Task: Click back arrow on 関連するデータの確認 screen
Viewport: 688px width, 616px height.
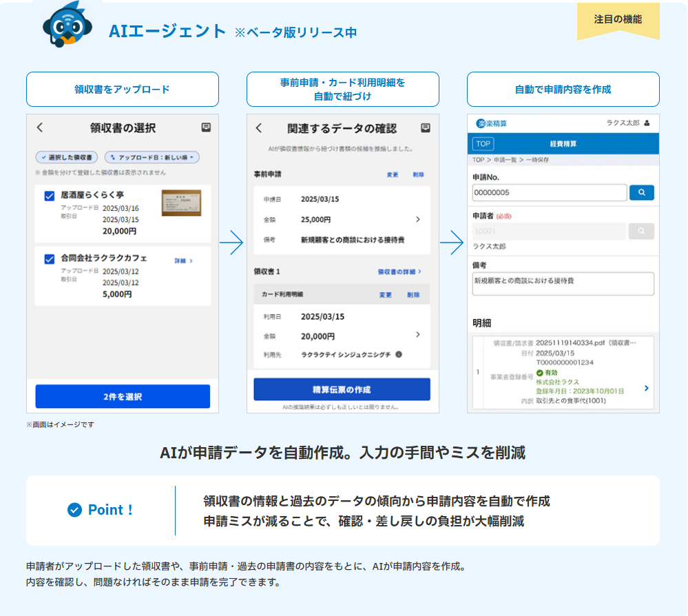Action: (x=259, y=128)
